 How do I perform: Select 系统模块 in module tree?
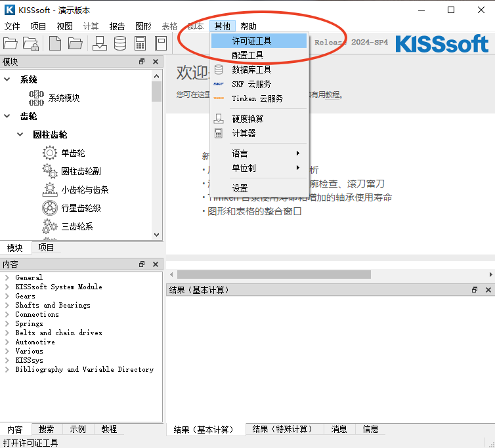(64, 98)
